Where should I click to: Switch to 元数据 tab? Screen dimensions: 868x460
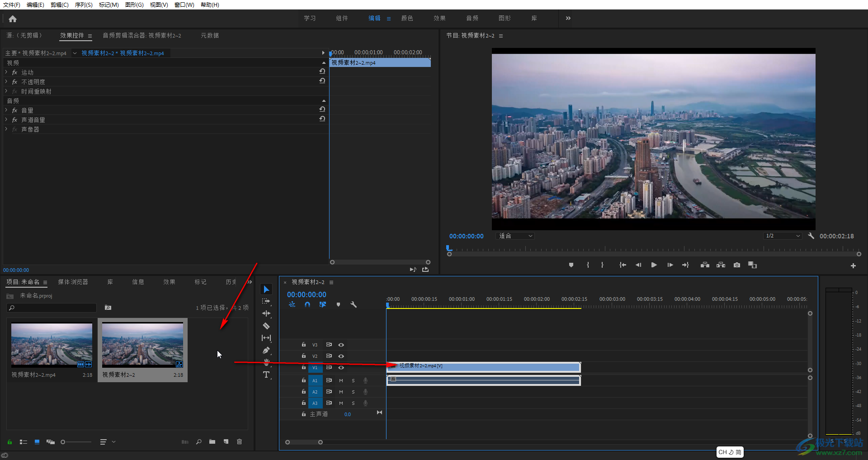pyautogui.click(x=209, y=35)
